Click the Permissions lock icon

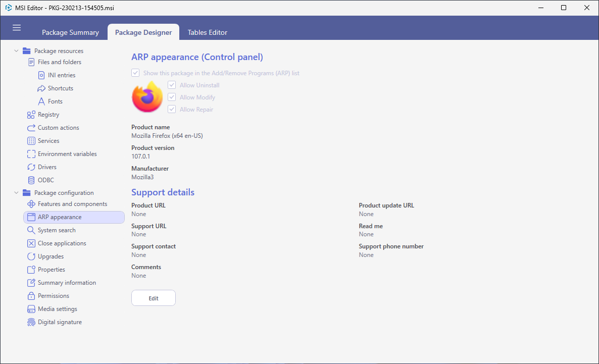coord(31,296)
